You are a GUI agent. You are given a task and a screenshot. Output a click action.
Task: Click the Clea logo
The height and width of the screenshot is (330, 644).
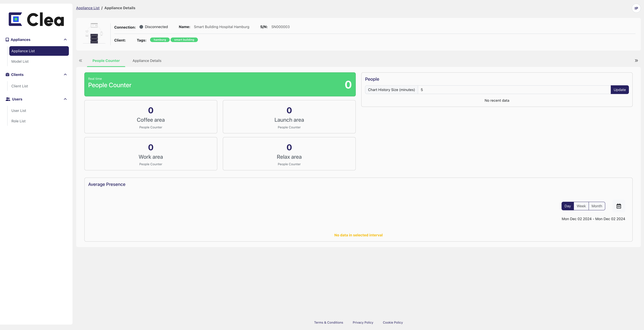coord(36,19)
